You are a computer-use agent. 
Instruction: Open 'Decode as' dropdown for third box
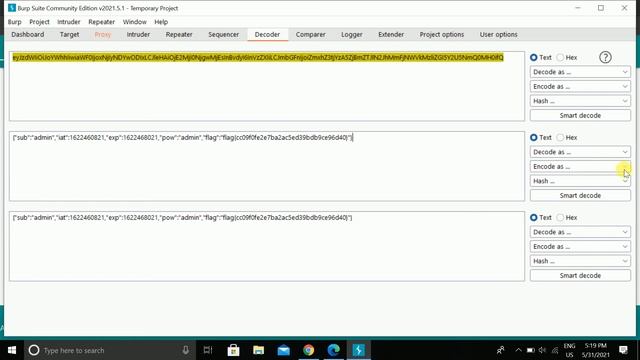coord(580,232)
